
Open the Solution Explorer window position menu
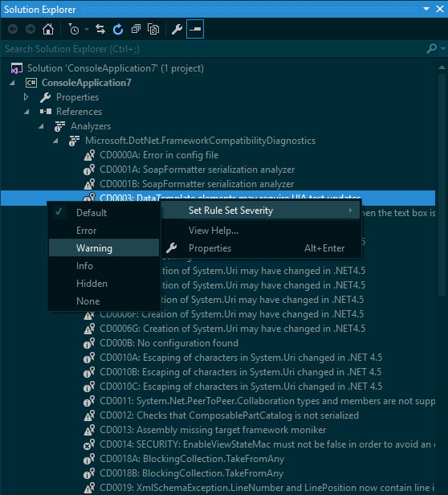(x=426, y=9)
